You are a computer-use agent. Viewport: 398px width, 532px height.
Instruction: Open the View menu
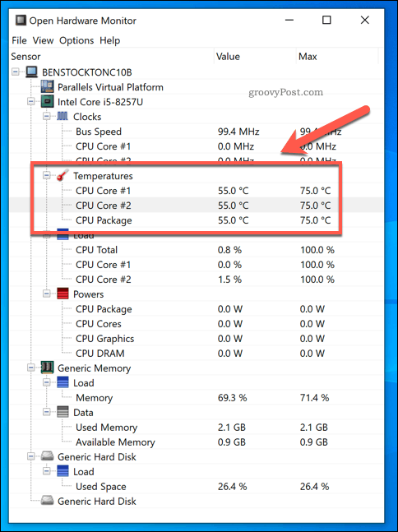[x=43, y=40]
